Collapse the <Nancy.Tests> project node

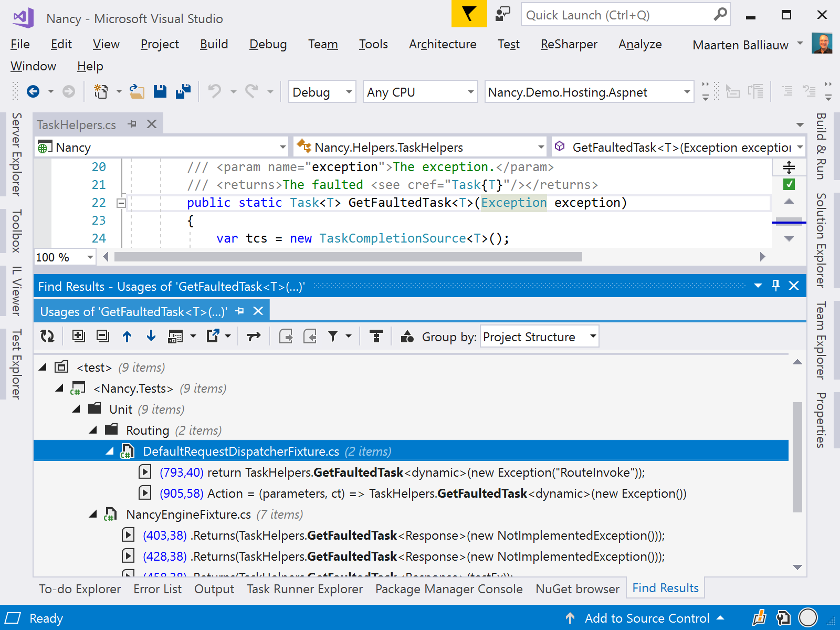tap(60, 388)
